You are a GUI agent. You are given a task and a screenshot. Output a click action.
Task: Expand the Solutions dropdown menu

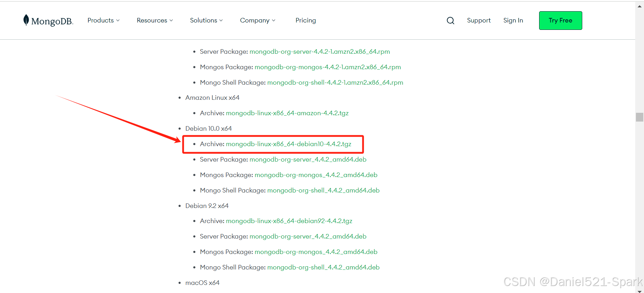(206, 20)
